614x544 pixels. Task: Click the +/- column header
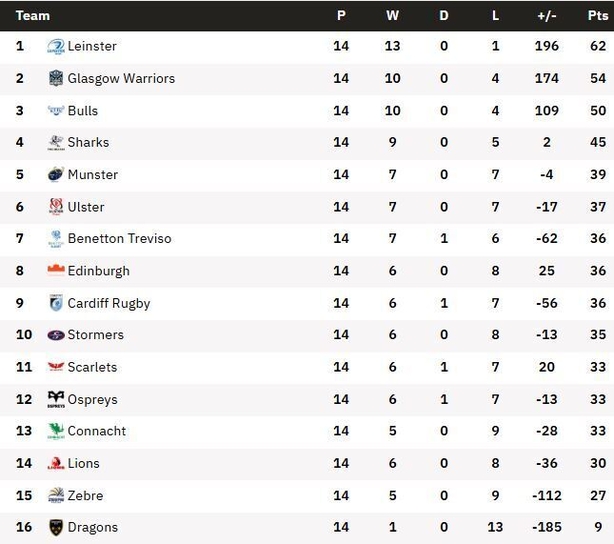547,15
